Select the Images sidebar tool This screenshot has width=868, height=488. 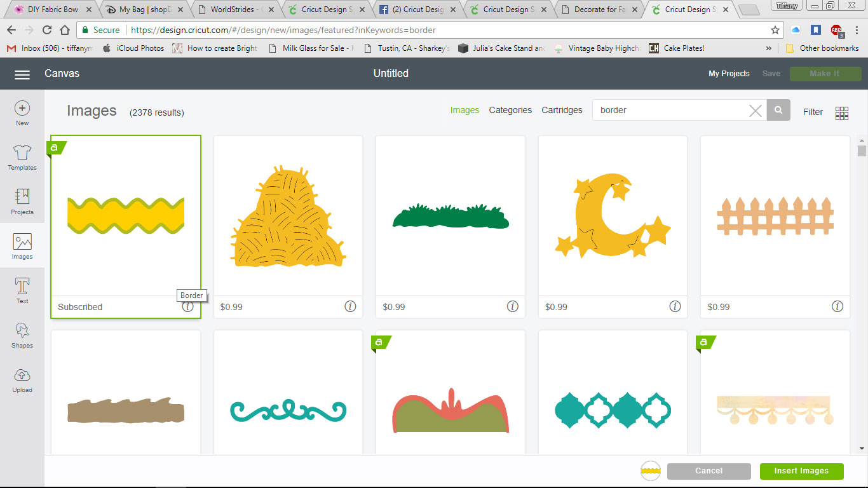click(22, 246)
